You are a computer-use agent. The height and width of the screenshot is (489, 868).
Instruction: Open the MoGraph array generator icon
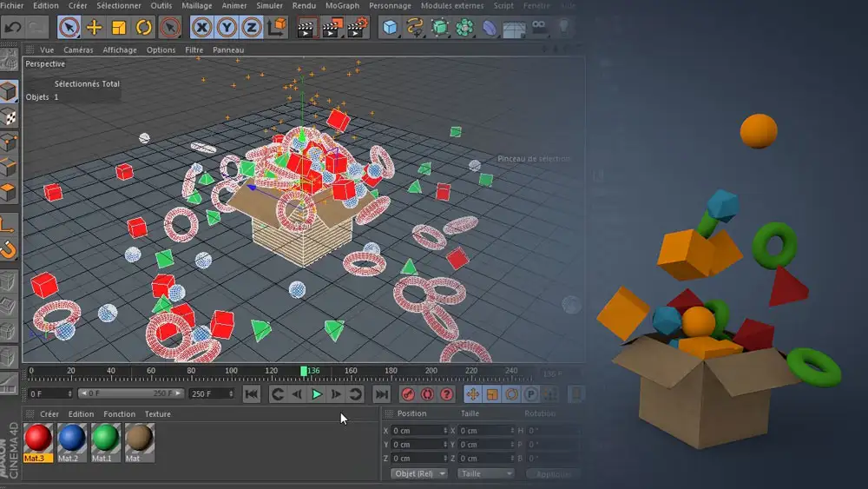[464, 27]
